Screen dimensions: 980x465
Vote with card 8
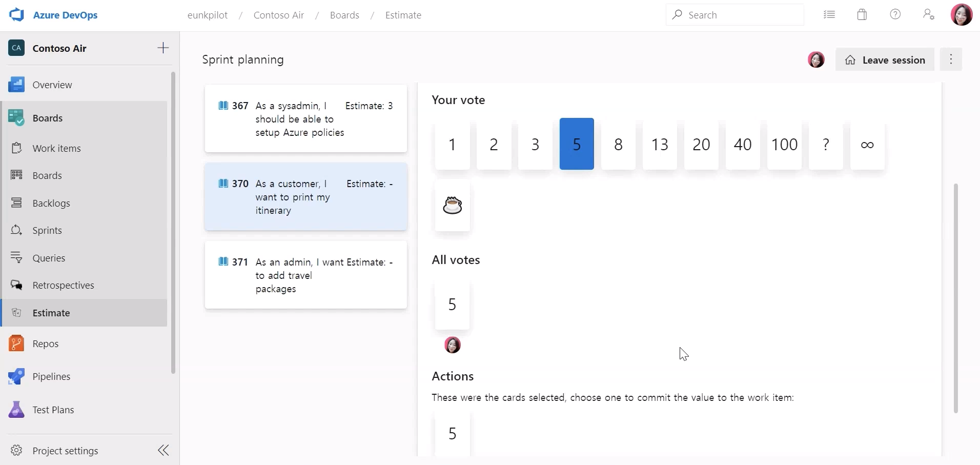619,144
